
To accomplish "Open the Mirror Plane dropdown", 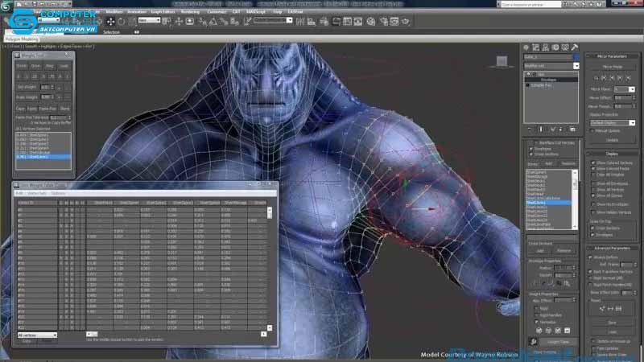I will (x=625, y=89).
